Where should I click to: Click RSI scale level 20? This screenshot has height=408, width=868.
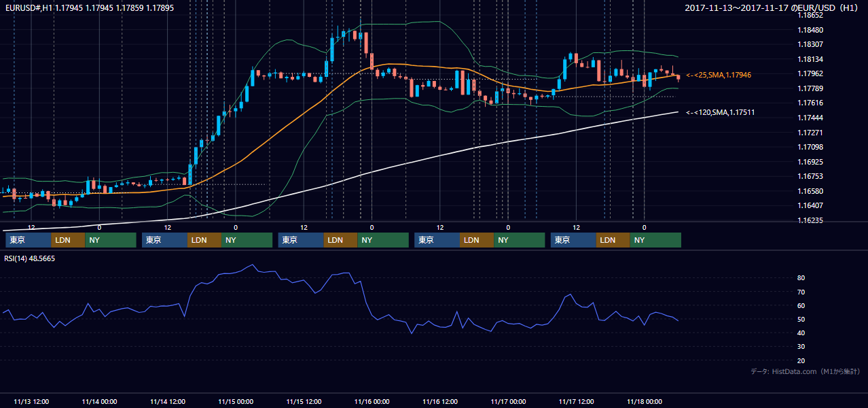pyautogui.click(x=801, y=360)
